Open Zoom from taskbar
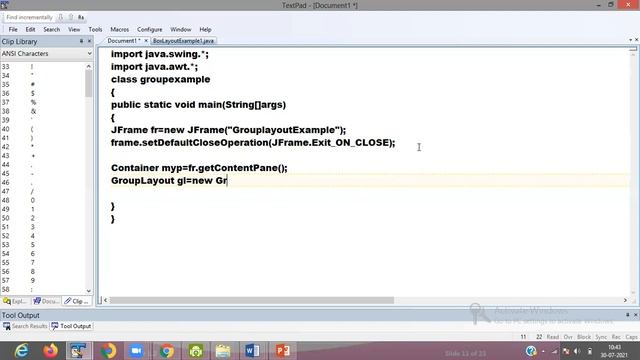The image size is (640, 360). 136,351
